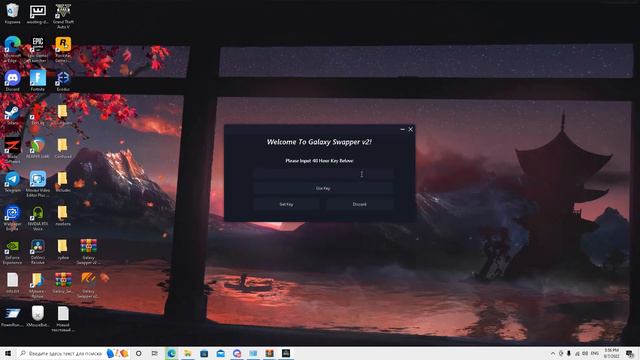The height and width of the screenshot is (360, 640).
Task: Select the XMouseButton desktop icon
Action: 38,316
